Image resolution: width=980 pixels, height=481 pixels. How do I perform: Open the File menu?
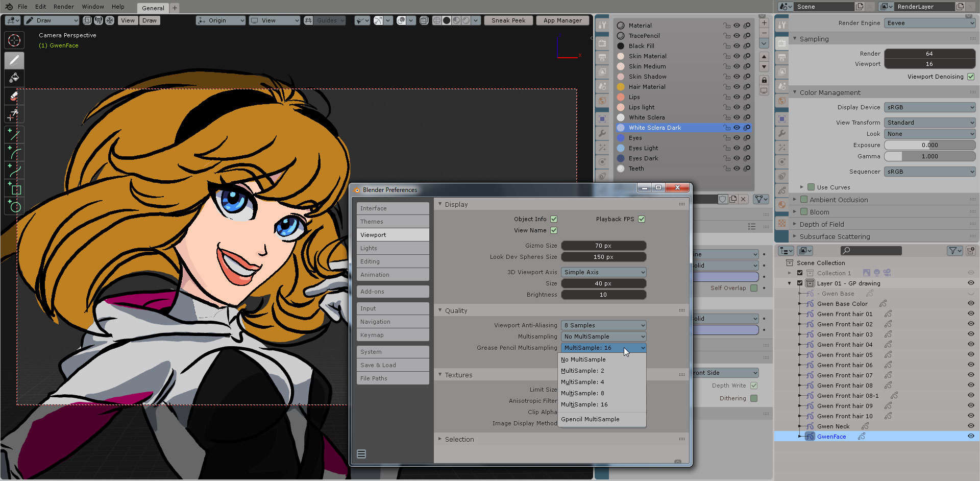pos(22,7)
